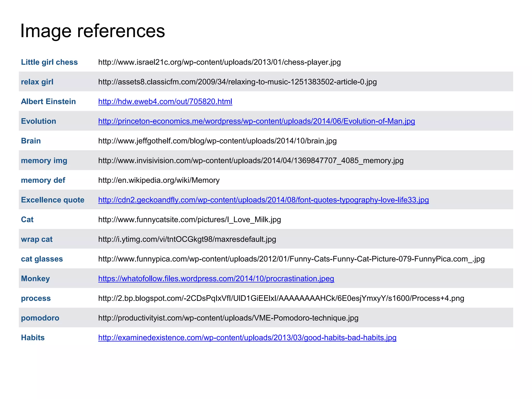Click the classicfm relaxing-to-music URL
Viewport: 532px width, 399px height.
click(x=237, y=82)
